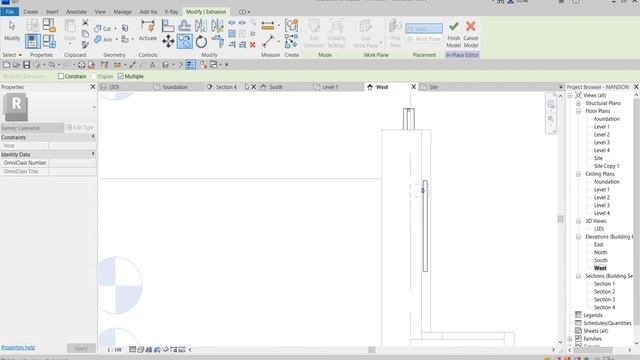Click the canvas horizontal scrollbar thumb

371,350
